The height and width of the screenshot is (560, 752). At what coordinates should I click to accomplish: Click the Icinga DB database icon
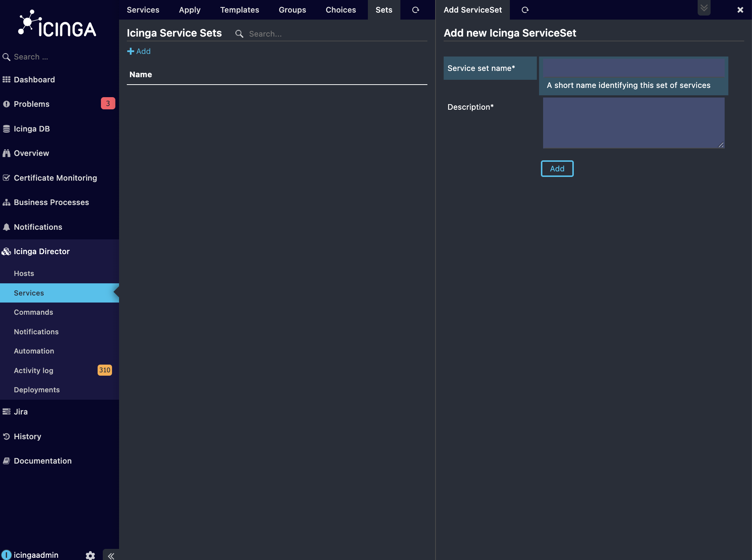pyautogui.click(x=6, y=129)
